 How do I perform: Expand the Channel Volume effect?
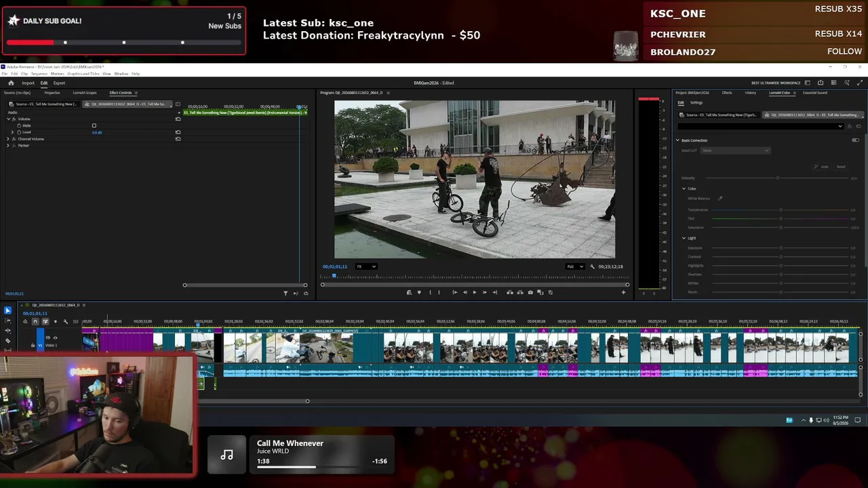coord(8,139)
